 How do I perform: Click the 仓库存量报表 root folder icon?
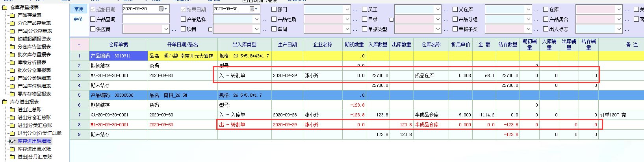pos(5,7)
